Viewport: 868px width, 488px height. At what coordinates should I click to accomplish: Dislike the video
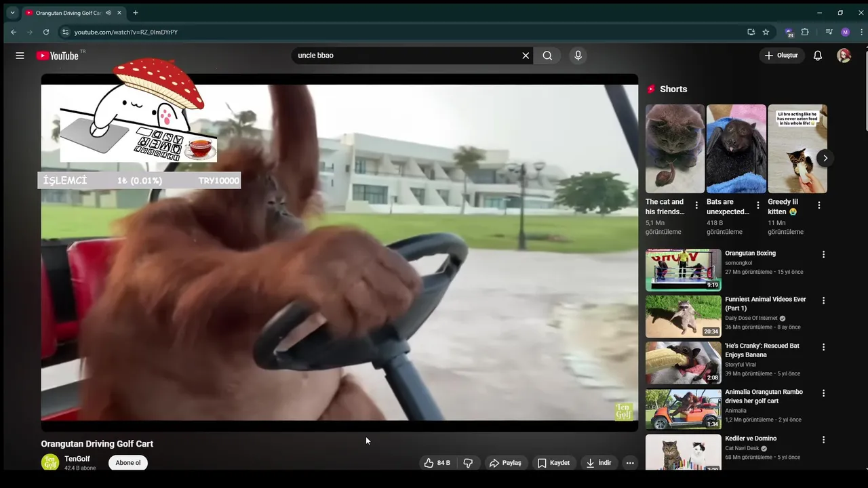468,463
